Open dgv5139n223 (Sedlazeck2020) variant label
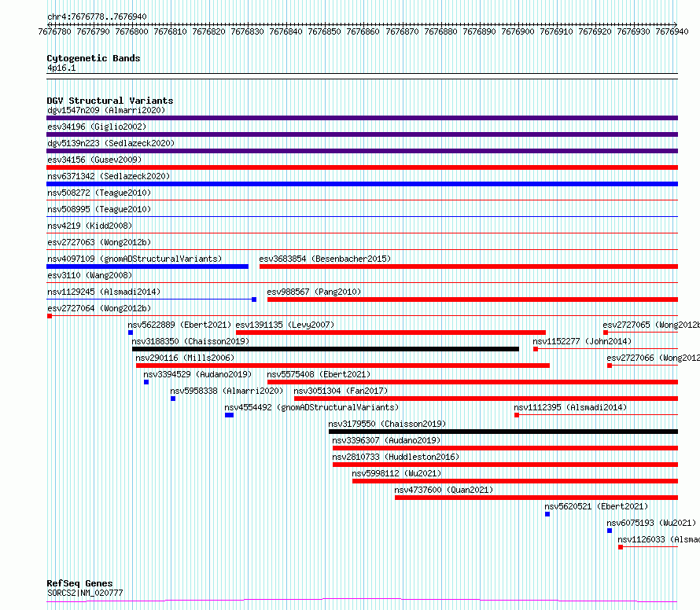Image resolution: width=700 pixels, height=610 pixels. (x=111, y=143)
